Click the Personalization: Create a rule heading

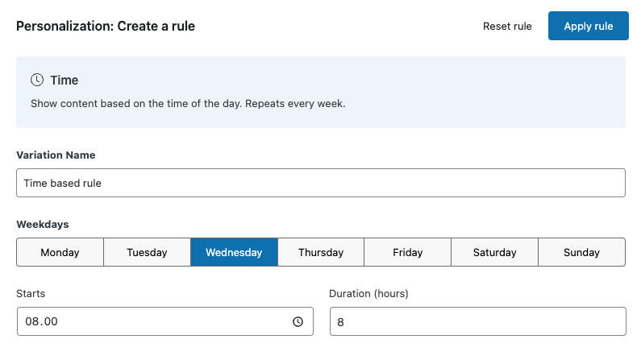click(106, 26)
